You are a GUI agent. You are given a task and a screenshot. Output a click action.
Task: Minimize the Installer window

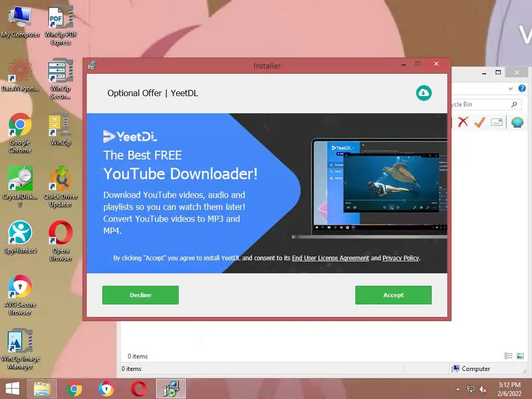point(404,64)
